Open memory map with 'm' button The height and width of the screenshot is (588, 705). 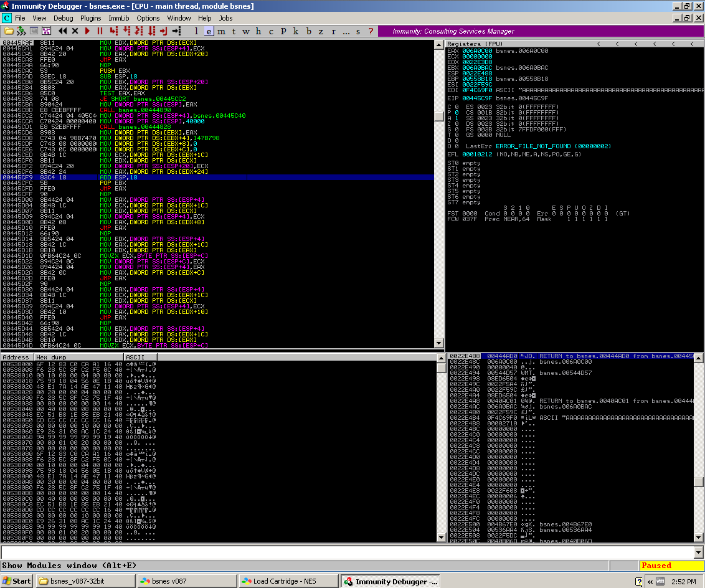(221, 31)
